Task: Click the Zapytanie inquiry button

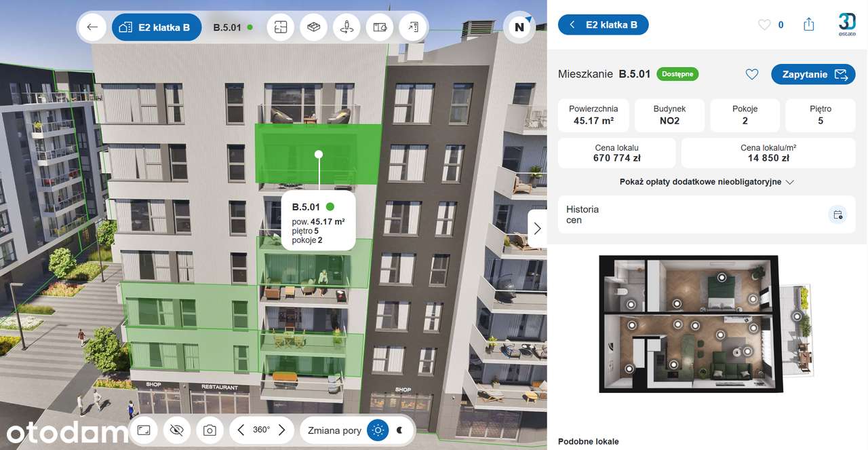Action: click(813, 74)
